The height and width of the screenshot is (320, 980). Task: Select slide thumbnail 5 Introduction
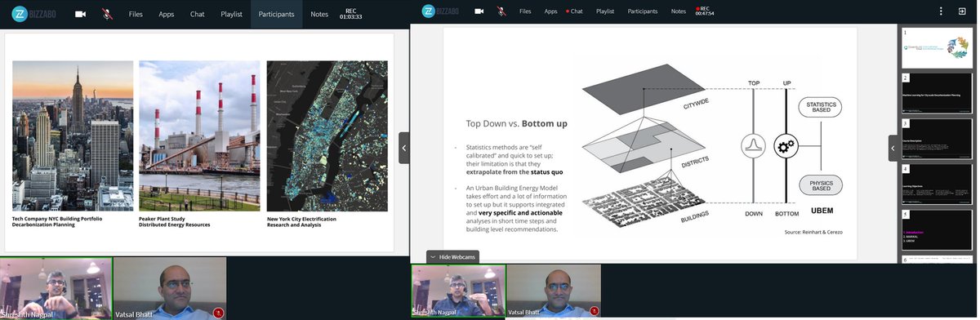937,231
